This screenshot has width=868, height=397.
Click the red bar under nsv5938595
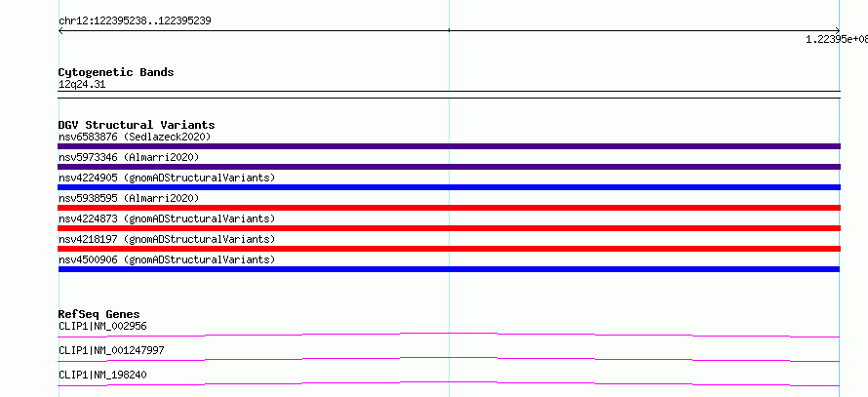(449, 208)
